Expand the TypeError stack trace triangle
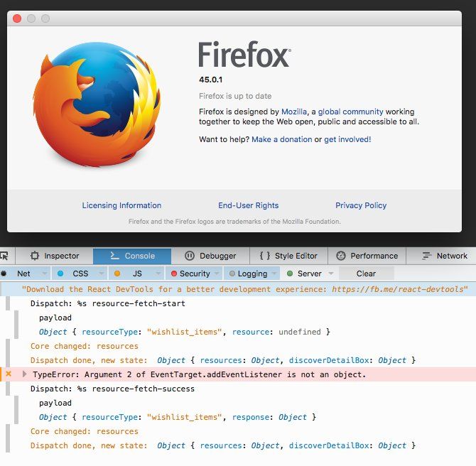 click(x=25, y=374)
